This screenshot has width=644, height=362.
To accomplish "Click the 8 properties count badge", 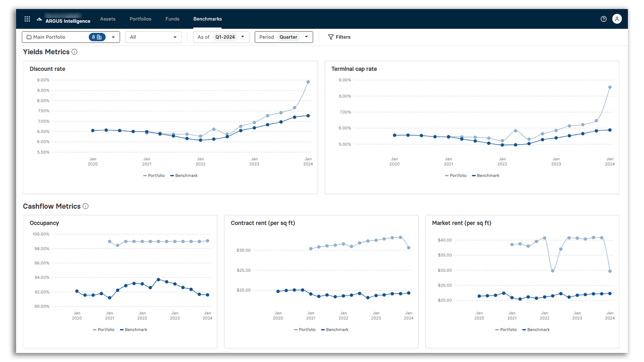I will click(96, 37).
